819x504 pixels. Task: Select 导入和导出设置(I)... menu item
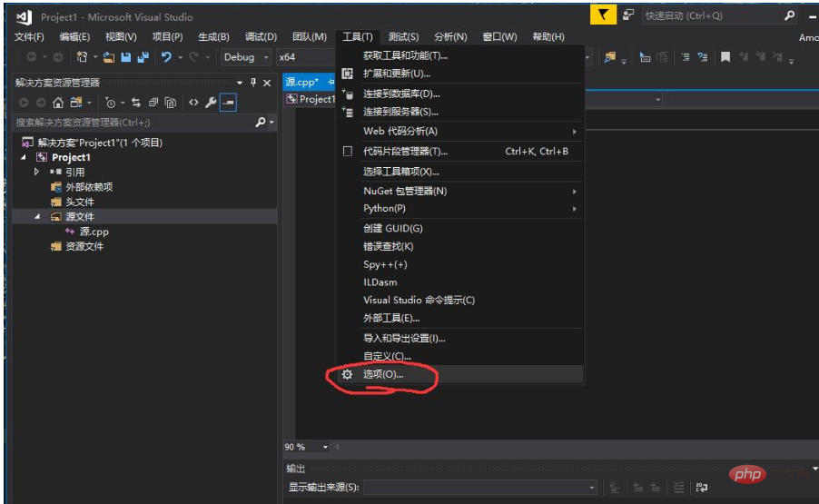click(x=460, y=339)
